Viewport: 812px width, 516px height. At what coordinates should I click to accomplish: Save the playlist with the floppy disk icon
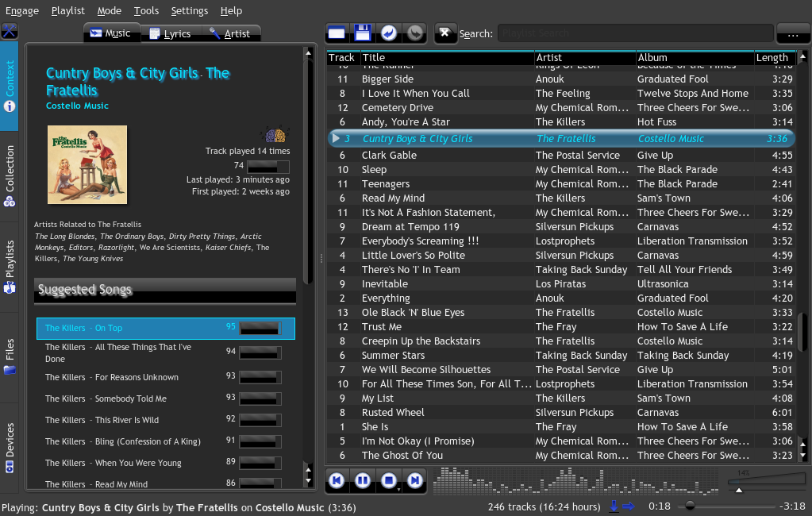(x=363, y=33)
